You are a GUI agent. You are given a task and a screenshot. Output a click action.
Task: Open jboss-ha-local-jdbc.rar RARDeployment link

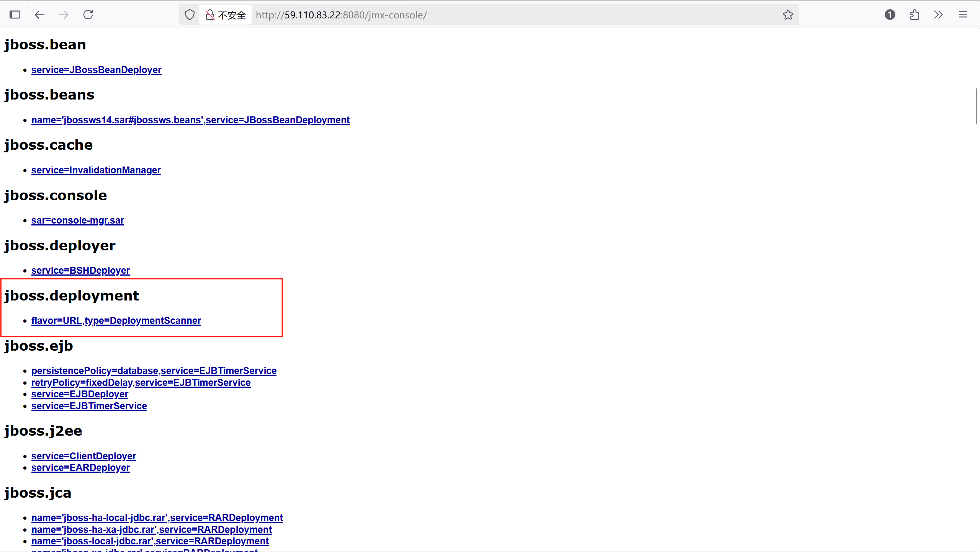click(157, 518)
